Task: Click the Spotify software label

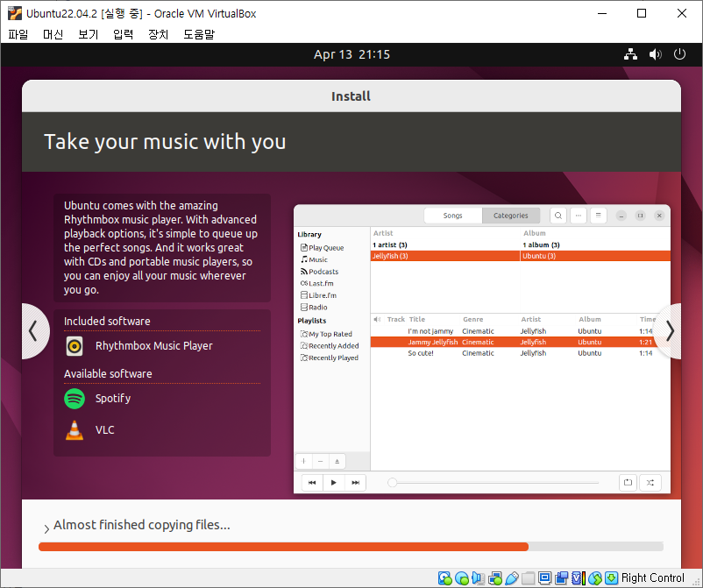Action: click(x=113, y=399)
